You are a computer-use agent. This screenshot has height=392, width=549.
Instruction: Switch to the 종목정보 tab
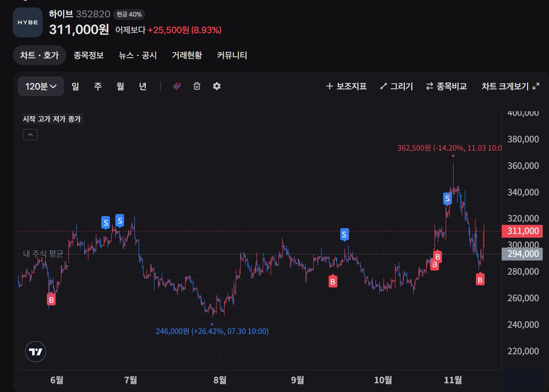tap(89, 55)
